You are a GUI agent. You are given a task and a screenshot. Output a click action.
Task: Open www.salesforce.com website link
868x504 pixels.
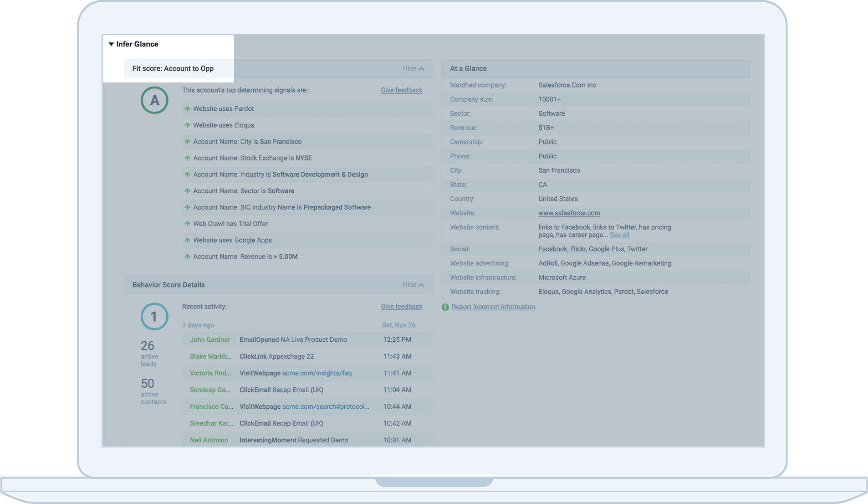coord(569,213)
